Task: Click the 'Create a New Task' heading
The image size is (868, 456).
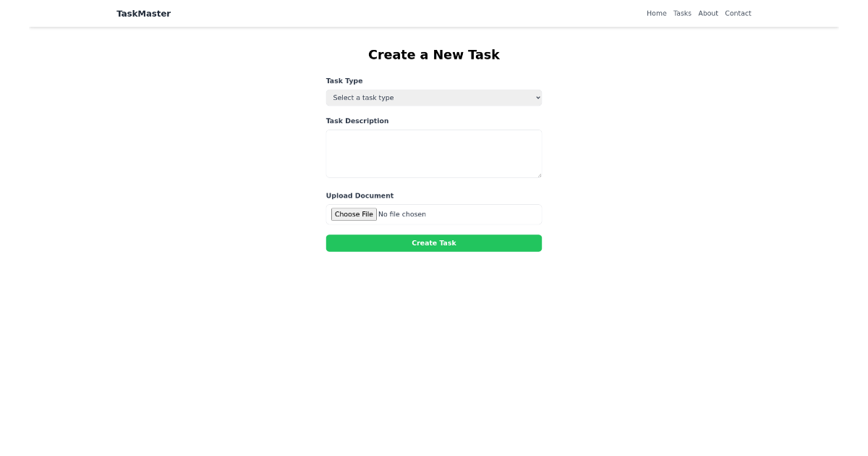Action: point(434,54)
